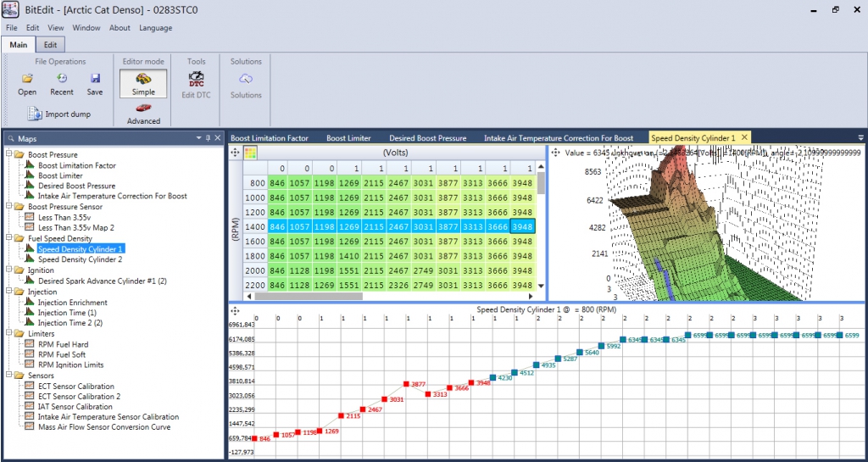Click the teal 5992 graph point
Screen dimensions: 868x462
pos(601,346)
